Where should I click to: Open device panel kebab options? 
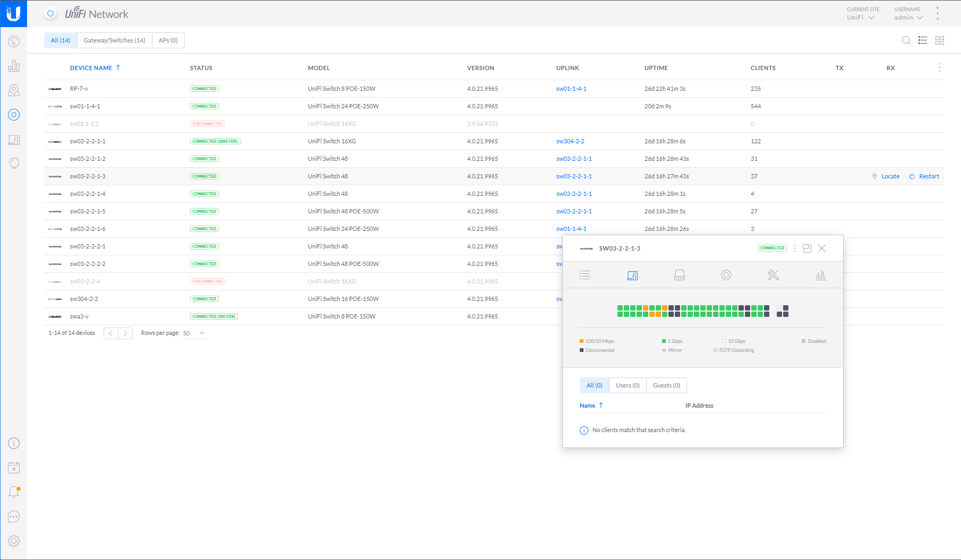pos(795,248)
